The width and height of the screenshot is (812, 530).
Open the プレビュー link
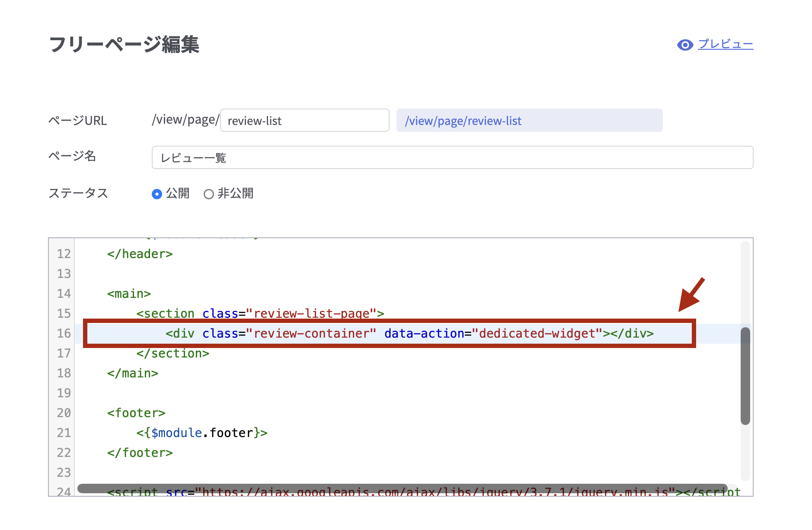pyautogui.click(x=726, y=44)
